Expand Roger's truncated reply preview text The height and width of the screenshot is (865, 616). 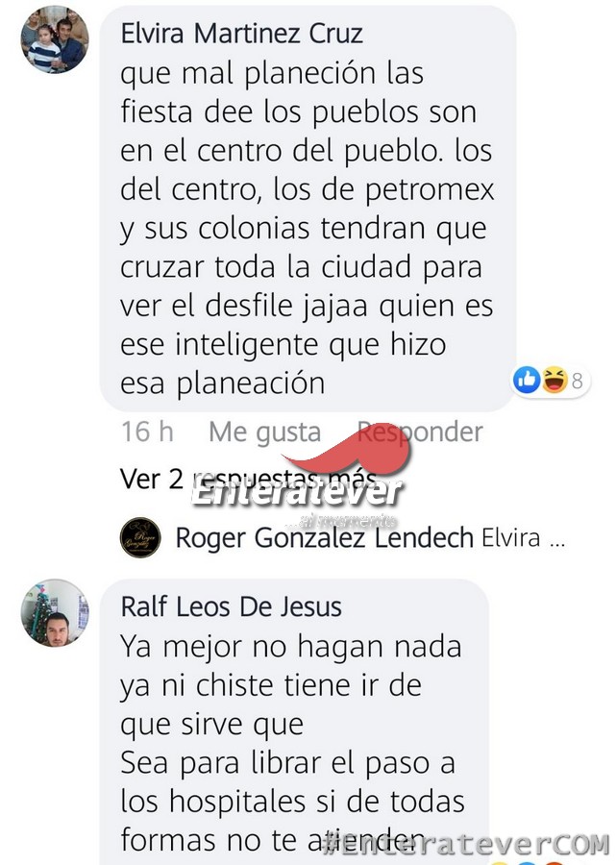(524, 538)
